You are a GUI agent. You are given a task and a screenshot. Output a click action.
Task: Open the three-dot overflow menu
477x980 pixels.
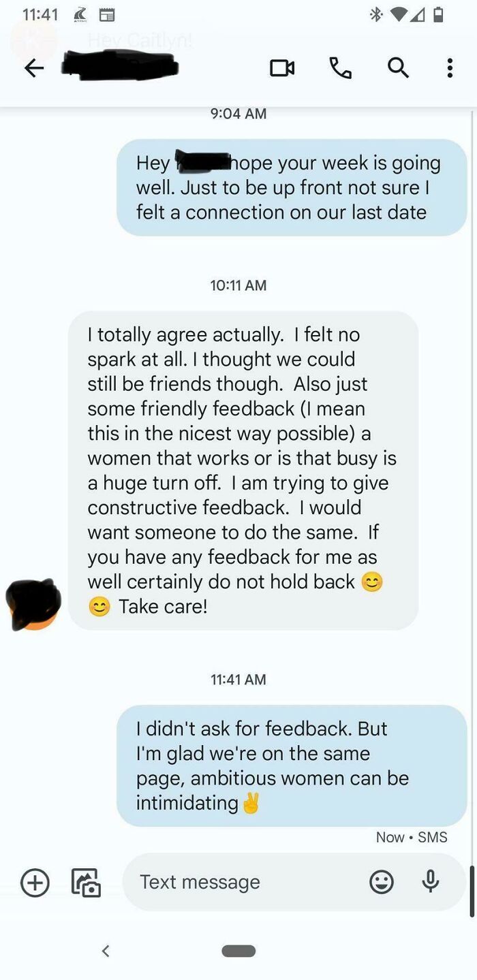(449, 67)
